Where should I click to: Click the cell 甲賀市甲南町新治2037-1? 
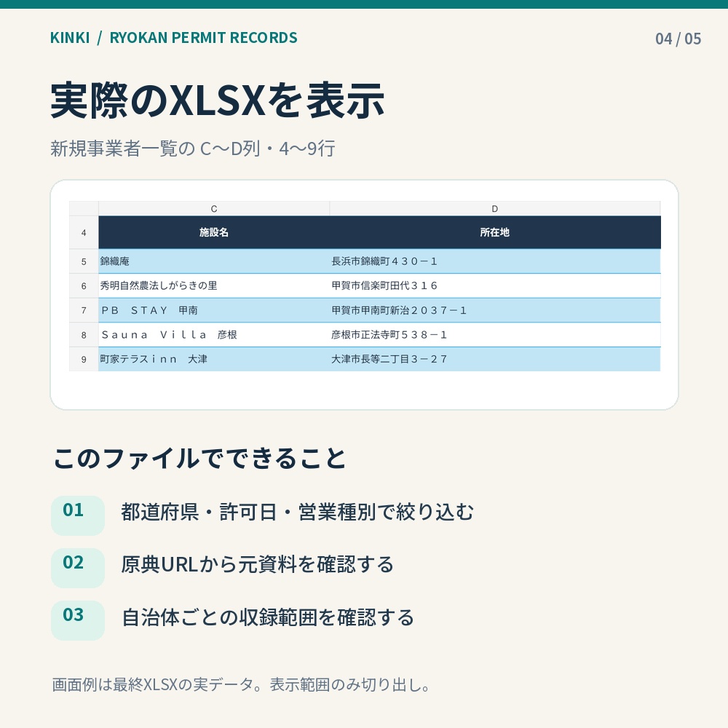point(495,310)
